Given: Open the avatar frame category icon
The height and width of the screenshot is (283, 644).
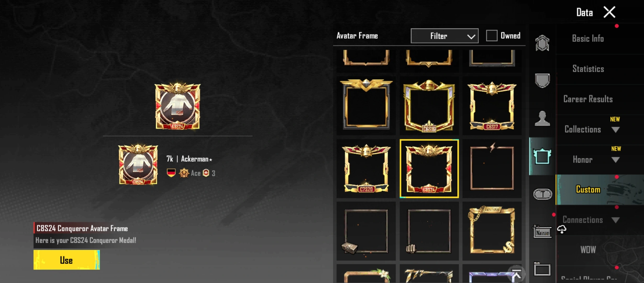Looking at the screenshot, I should [542, 156].
